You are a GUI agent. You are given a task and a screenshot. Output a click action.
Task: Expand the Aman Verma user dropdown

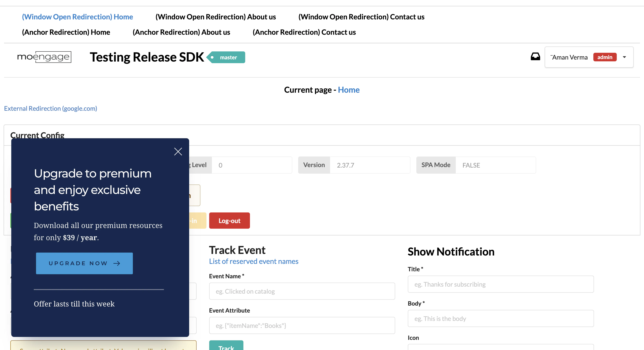coord(624,57)
